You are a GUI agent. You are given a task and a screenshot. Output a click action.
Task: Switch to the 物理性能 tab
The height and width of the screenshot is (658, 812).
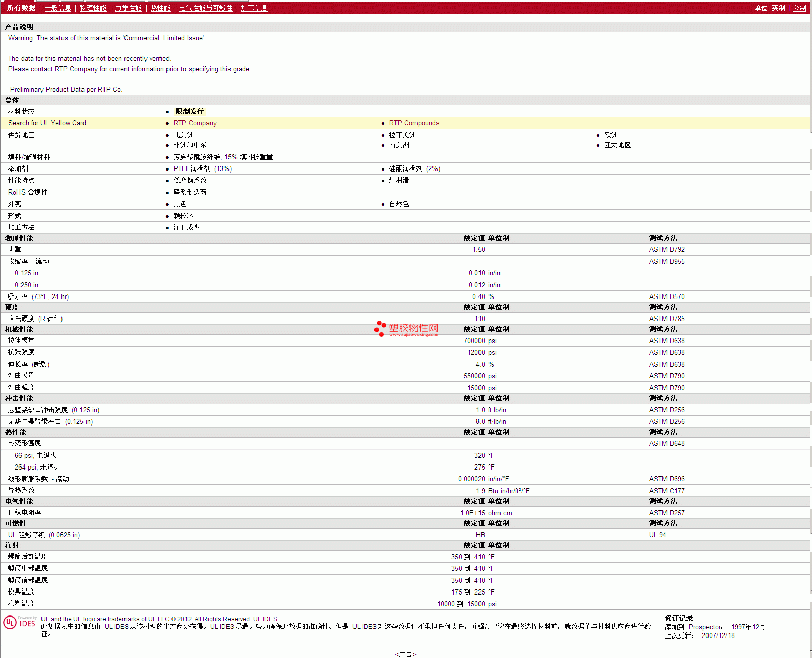(x=93, y=8)
